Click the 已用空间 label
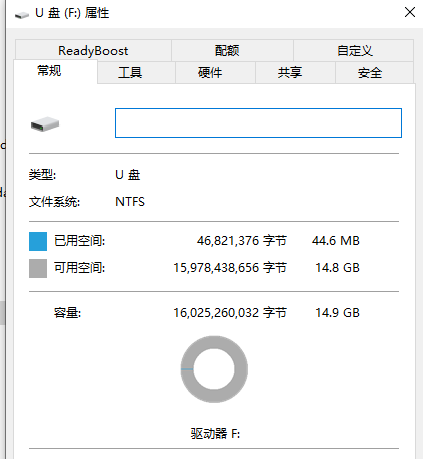 click(79, 241)
